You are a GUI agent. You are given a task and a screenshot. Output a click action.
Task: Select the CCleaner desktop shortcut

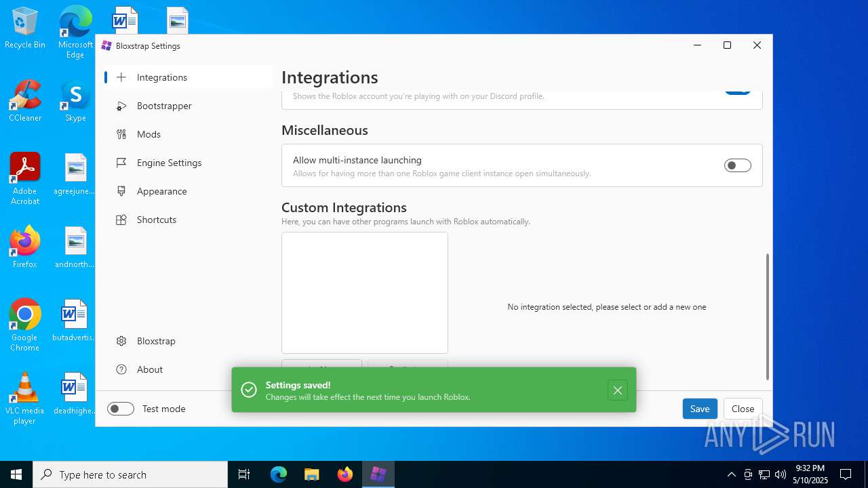(25, 102)
